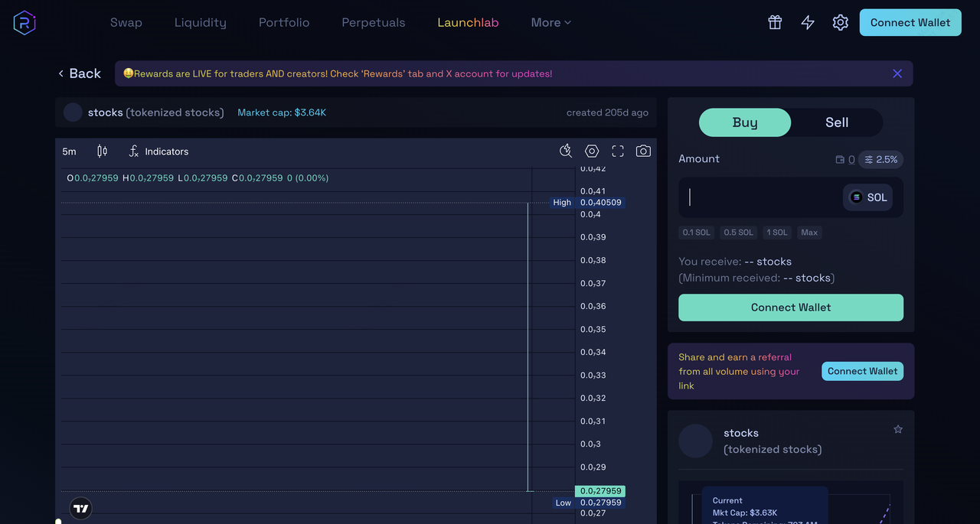
Task: Select the Buy toggle
Action: (745, 122)
